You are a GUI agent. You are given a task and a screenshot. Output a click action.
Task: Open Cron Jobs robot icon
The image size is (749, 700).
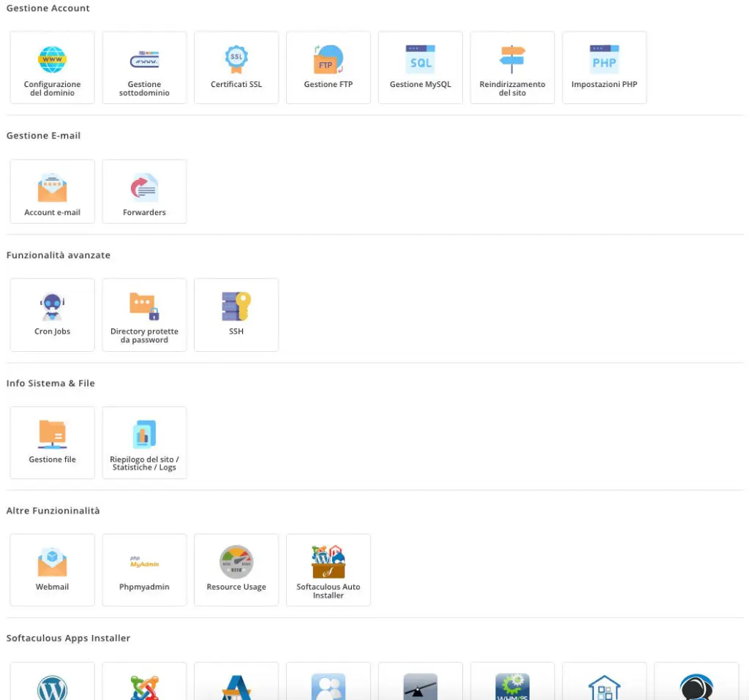[52, 306]
